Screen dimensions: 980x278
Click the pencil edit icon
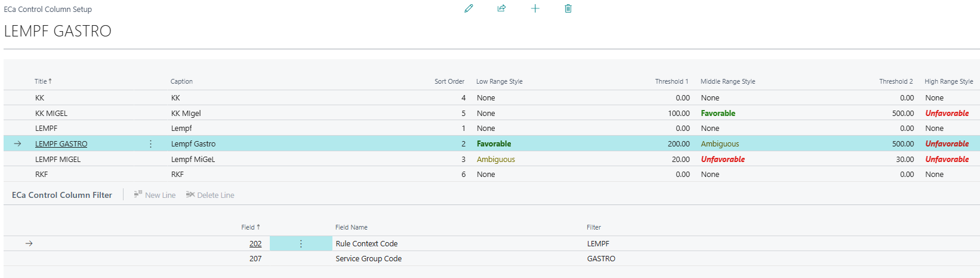(469, 8)
